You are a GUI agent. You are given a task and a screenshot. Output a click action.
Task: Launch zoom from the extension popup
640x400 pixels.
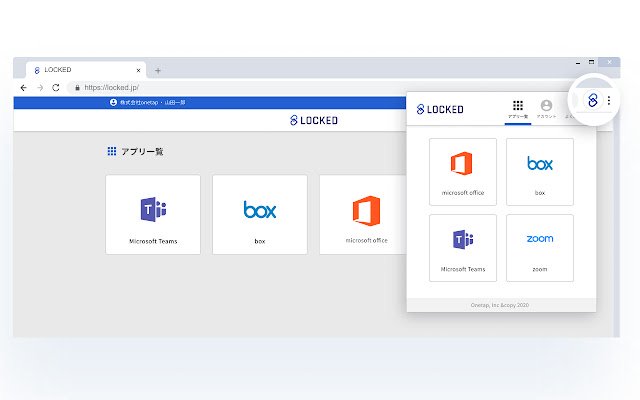(540, 248)
